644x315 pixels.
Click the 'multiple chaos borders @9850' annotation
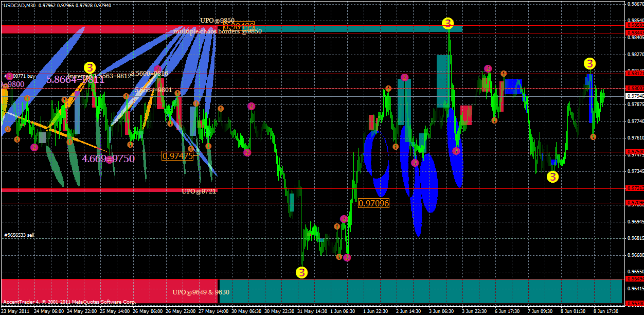pos(218,31)
